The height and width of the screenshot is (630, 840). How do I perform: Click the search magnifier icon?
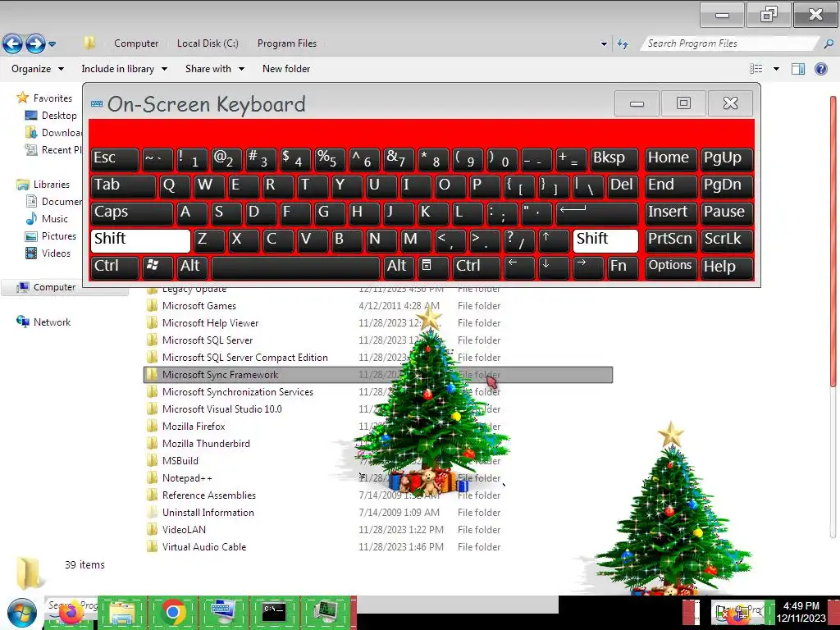tap(829, 43)
